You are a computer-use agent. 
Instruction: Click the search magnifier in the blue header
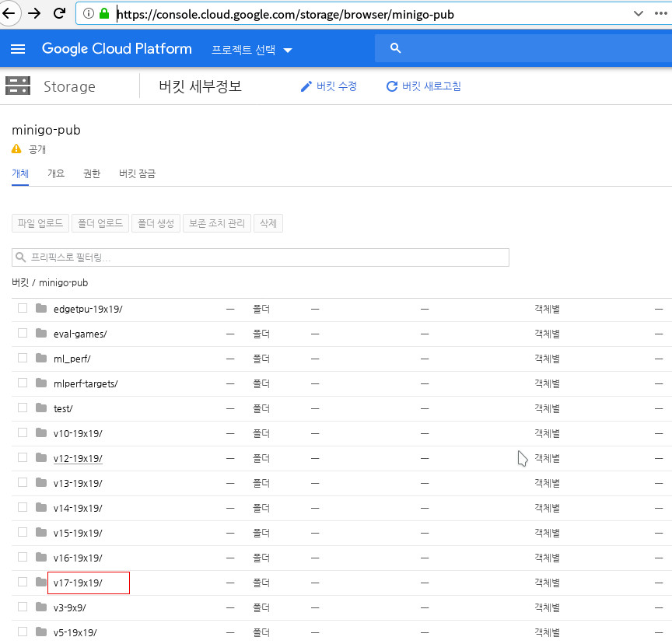click(396, 48)
